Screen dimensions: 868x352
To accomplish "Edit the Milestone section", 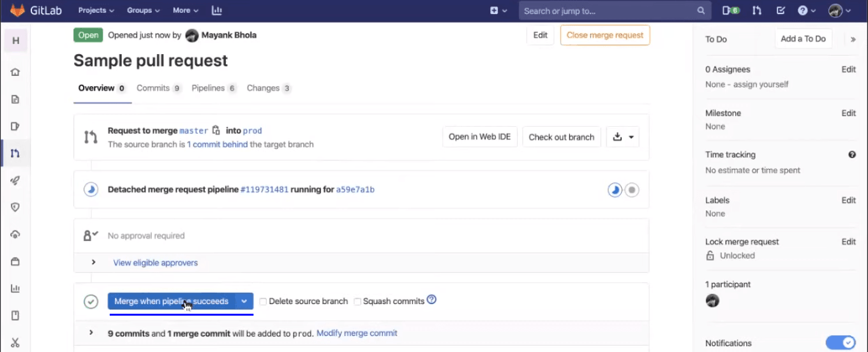I will (x=848, y=113).
